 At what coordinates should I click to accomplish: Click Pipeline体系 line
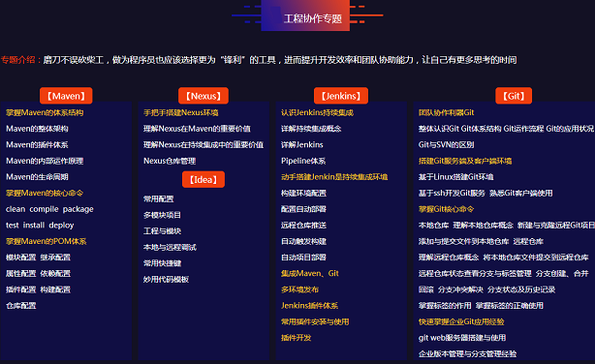(303, 161)
